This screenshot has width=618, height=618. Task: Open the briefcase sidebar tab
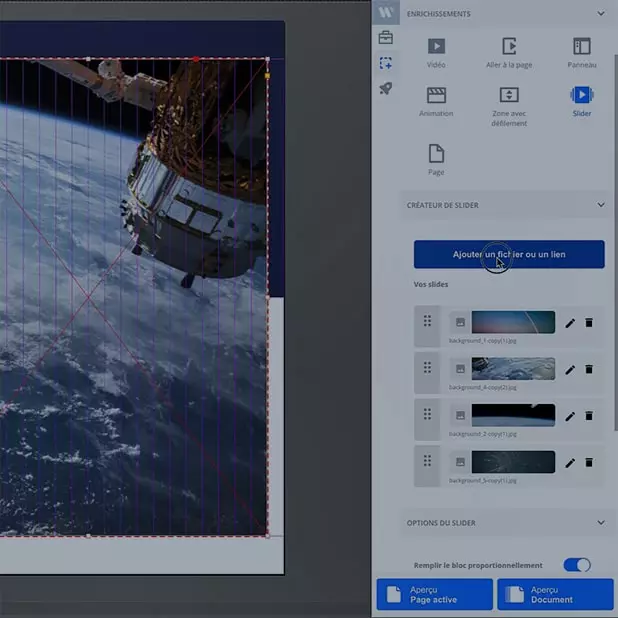point(385,38)
